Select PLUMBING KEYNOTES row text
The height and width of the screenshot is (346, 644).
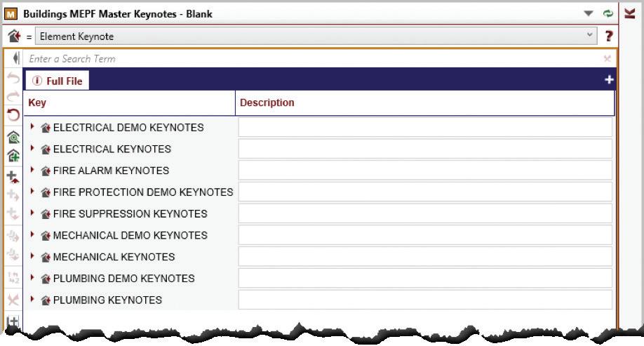click(107, 300)
